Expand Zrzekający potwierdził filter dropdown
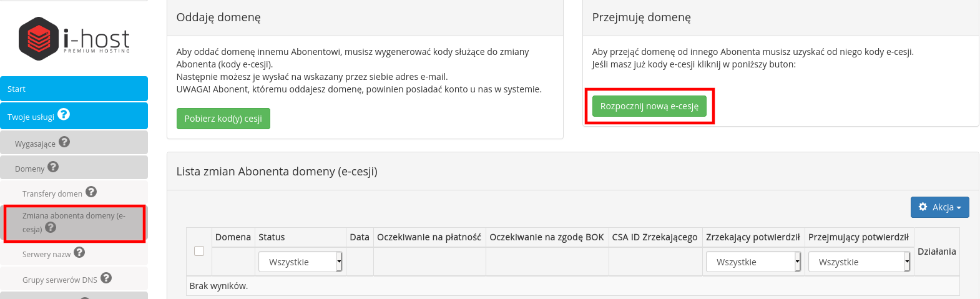 (753, 262)
